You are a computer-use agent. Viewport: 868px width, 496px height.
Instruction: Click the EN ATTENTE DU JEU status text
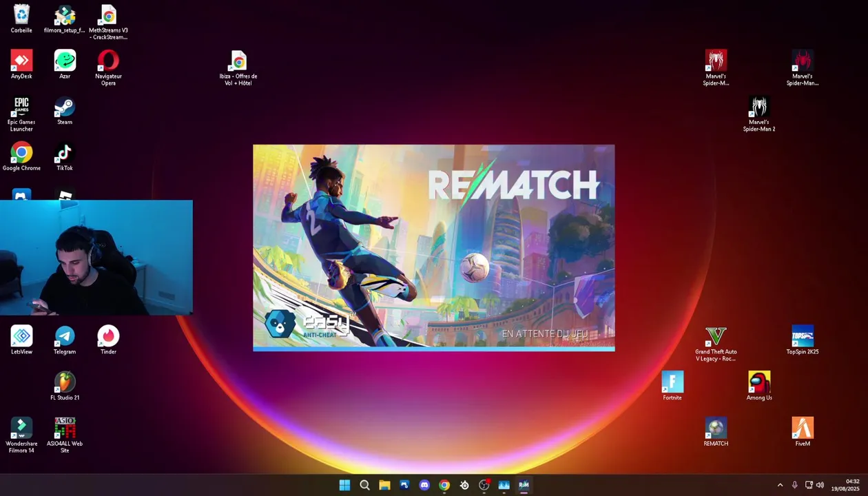click(x=544, y=333)
